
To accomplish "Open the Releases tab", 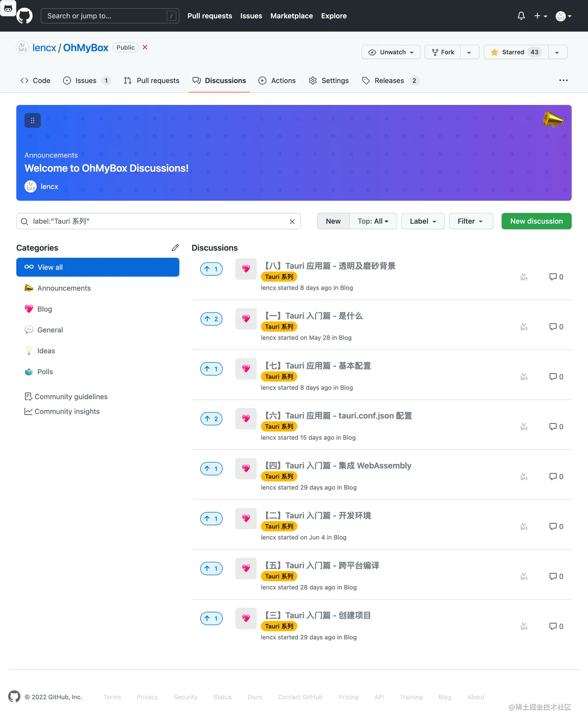I will point(390,80).
